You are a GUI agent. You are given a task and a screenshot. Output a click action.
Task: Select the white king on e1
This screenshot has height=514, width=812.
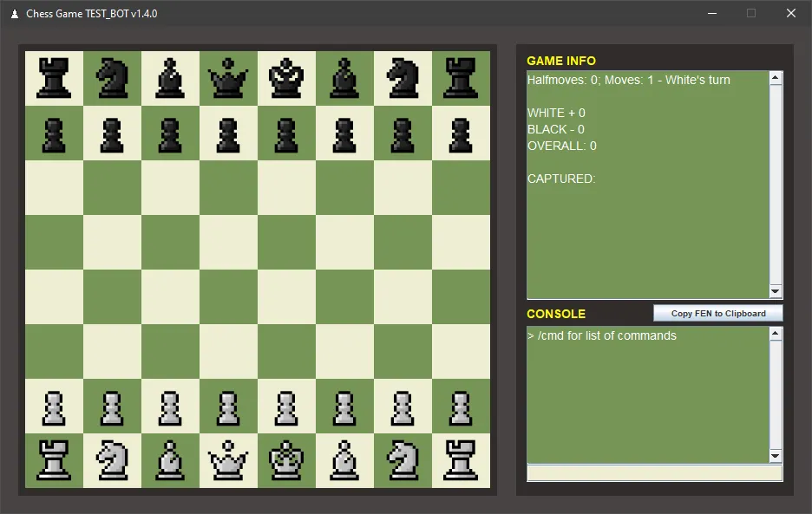pyautogui.click(x=286, y=459)
